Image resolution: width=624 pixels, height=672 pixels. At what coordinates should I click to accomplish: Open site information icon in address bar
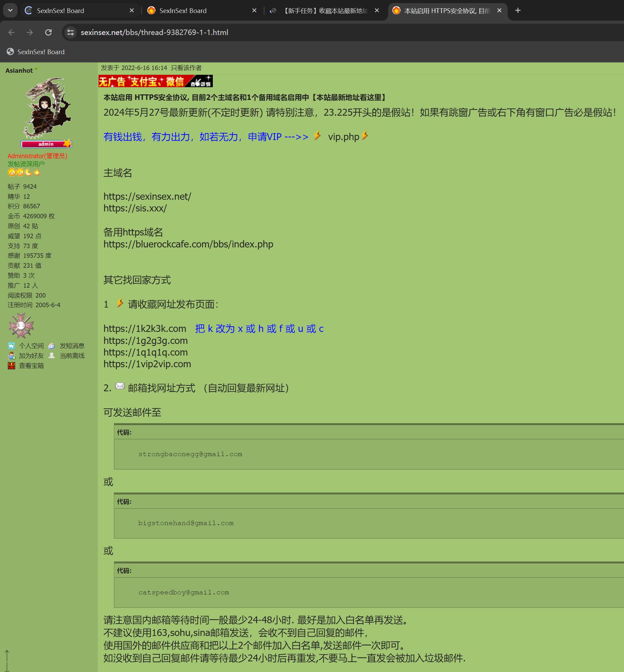pyautogui.click(x=70, y=32)
